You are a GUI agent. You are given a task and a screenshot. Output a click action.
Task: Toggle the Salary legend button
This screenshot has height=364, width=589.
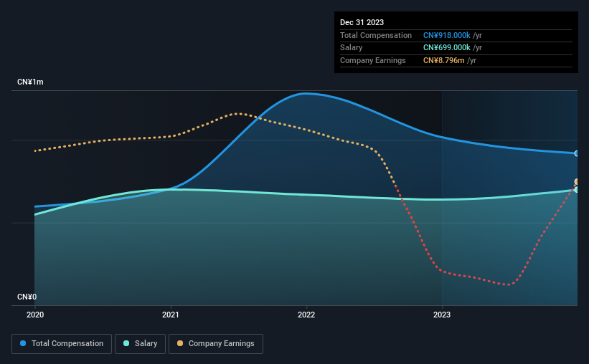pos(140,343)
